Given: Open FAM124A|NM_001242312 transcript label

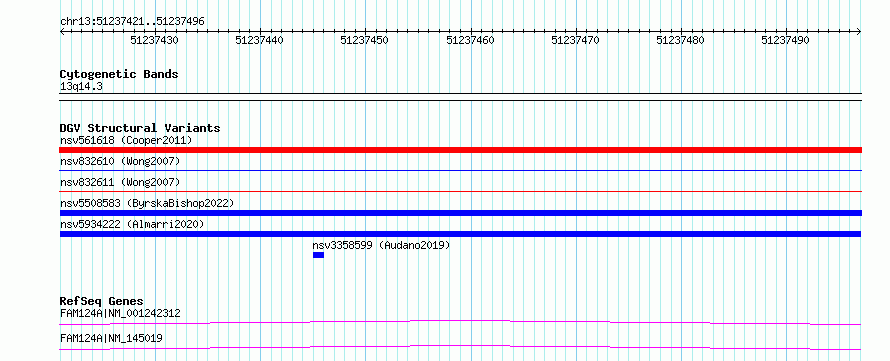Looking at the screenshot, I should tap(120, 313).
